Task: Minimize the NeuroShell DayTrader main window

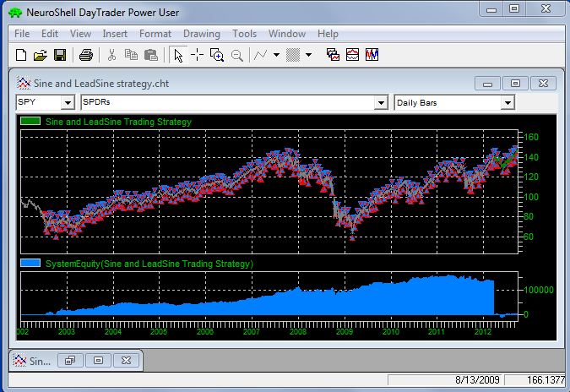Action: click(491, 8)
